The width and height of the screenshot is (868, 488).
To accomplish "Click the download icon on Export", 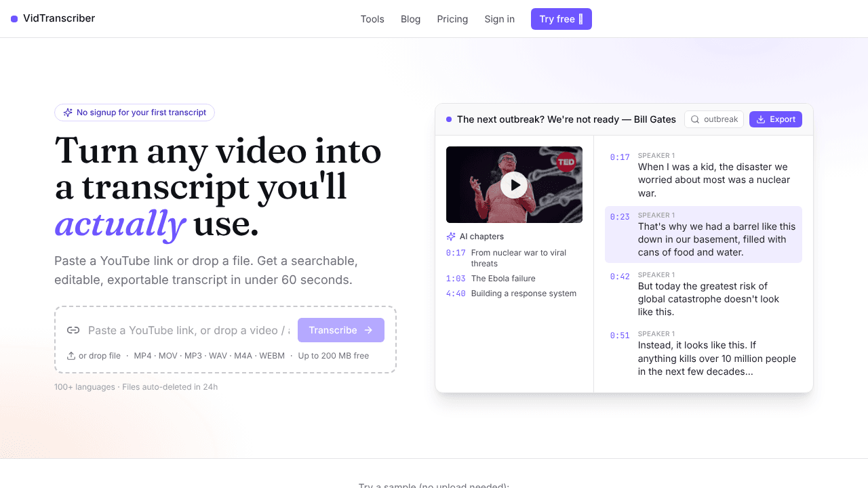I will coord(761,119).
